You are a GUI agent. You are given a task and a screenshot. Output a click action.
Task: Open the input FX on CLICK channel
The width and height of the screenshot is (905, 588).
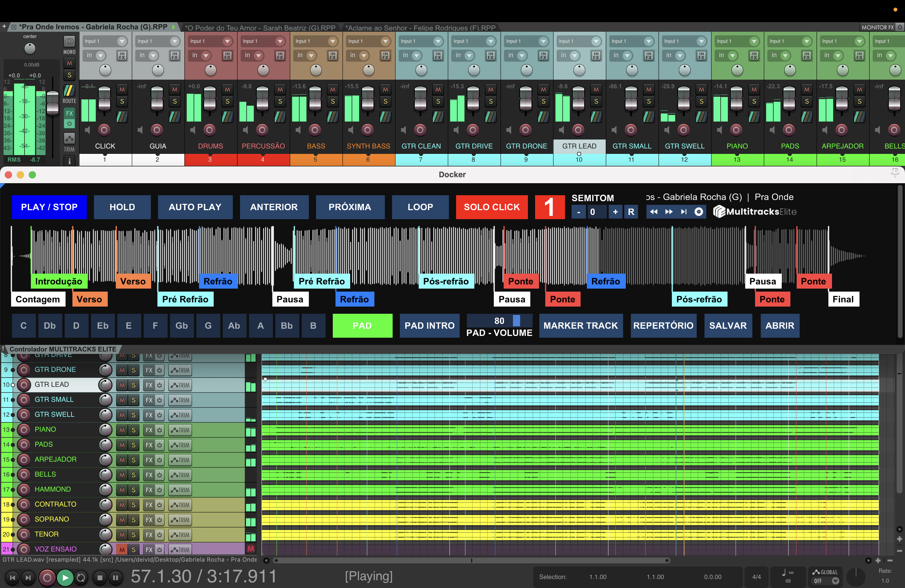coord(122,55)
